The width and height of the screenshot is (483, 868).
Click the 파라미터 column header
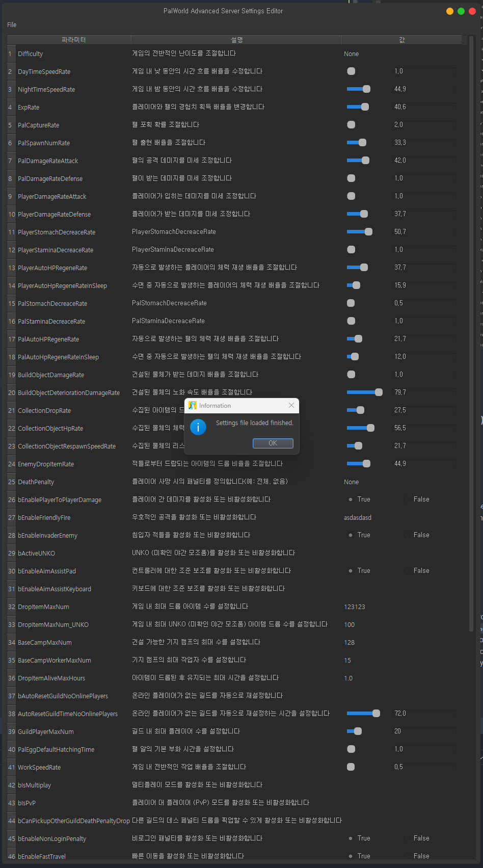(x=73, y=40)
